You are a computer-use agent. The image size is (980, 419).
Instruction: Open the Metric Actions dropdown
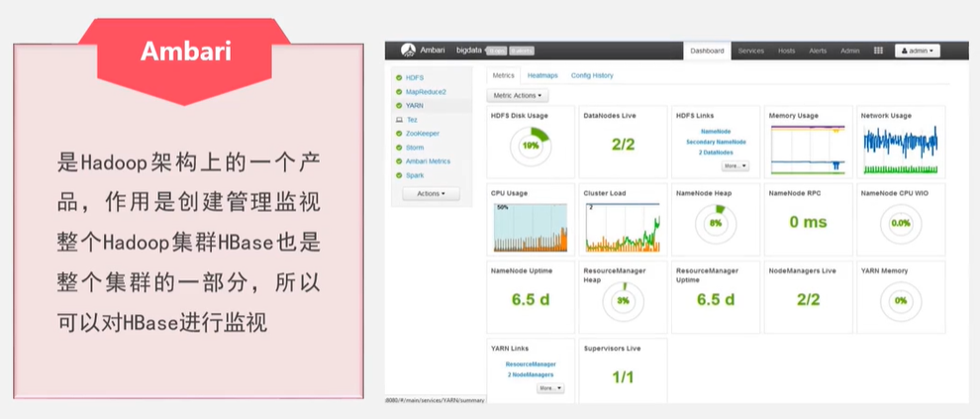[518, 96]
